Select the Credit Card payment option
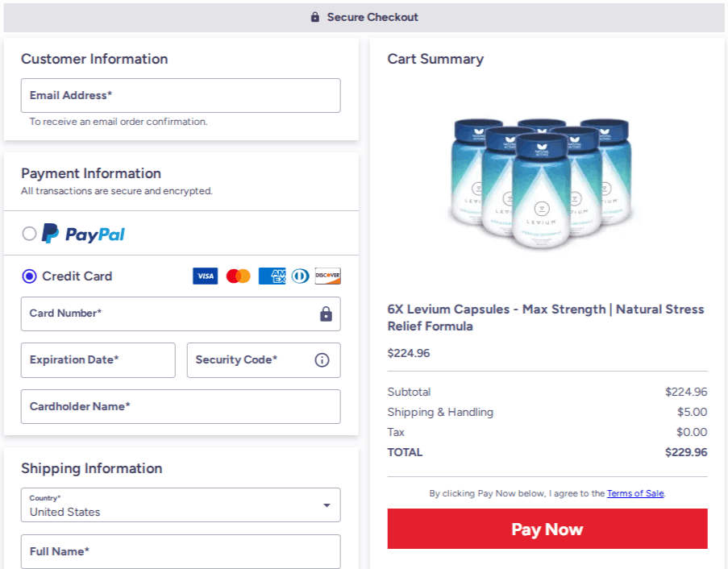728x569 pixels. coord(27,276)
